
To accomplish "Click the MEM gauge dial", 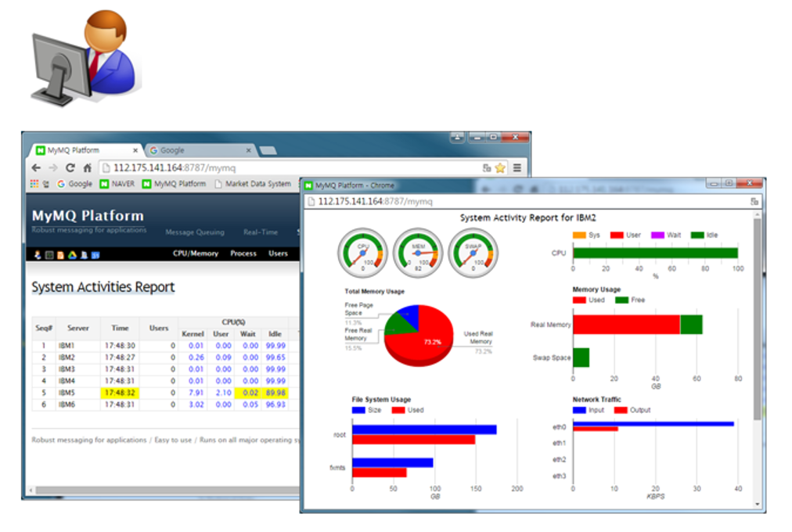I will click(418, 253).
